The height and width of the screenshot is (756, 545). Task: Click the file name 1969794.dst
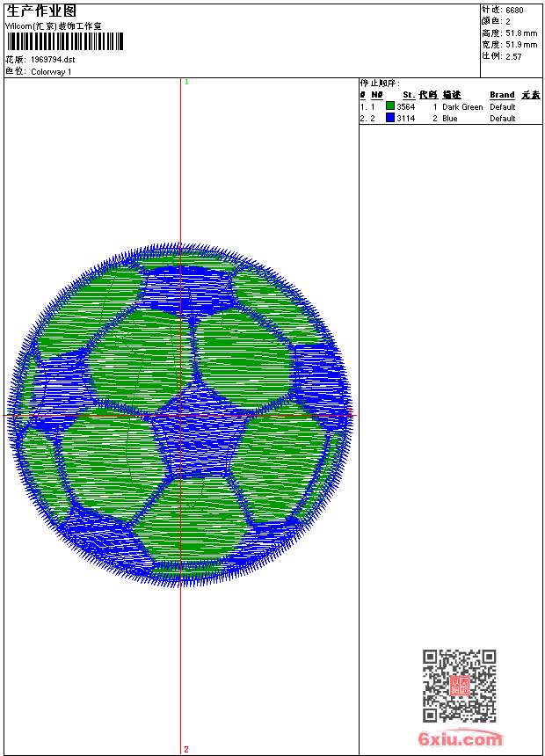[x=53, y=60]
